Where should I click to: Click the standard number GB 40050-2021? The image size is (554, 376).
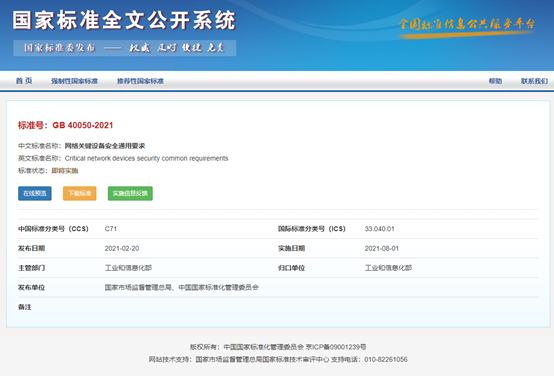click(83, 125)
